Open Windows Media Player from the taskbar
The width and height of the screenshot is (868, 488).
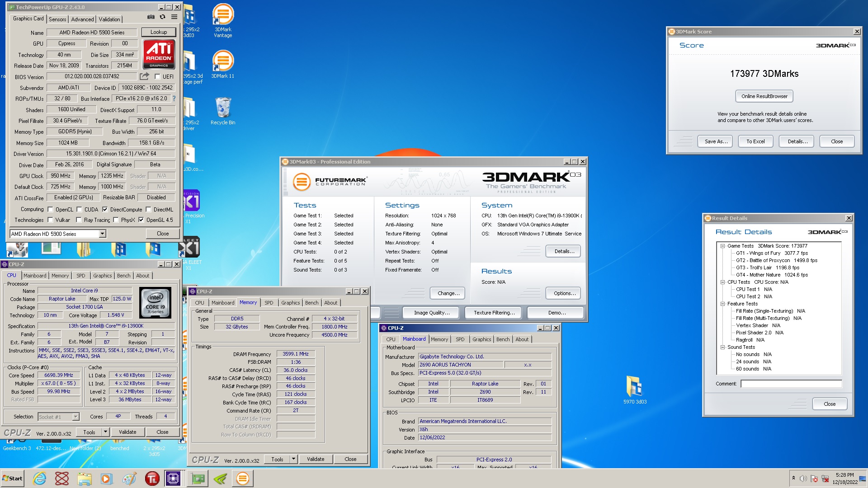pyautogui.click(x=106, y=479)
